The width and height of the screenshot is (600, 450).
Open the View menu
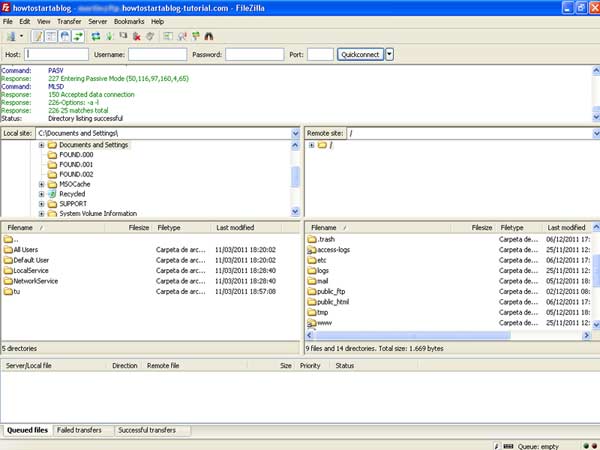click(x=44, y=21)
